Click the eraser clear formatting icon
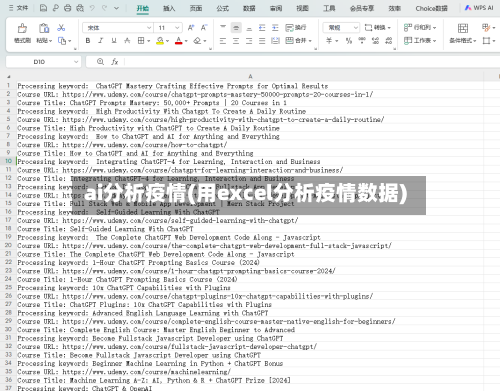 [197, 41]
